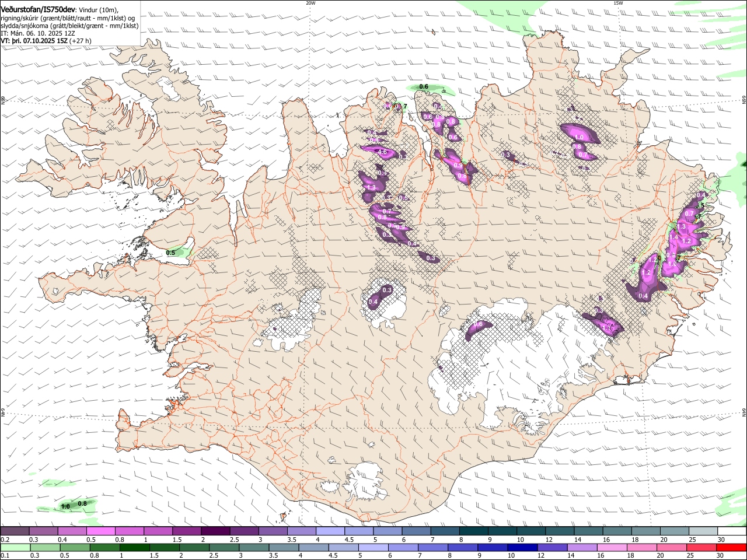This screenshot has width=747, height=560.
Task: Click the 'VT: þri. 07.10.2025 15Z' valid time
Action: (x=34, y=41)
